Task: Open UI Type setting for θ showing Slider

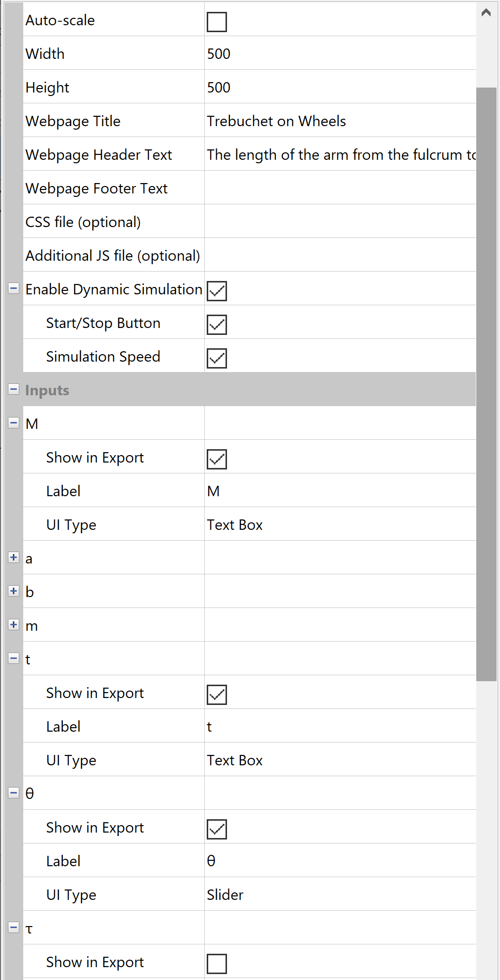Action: pos(339,894)
